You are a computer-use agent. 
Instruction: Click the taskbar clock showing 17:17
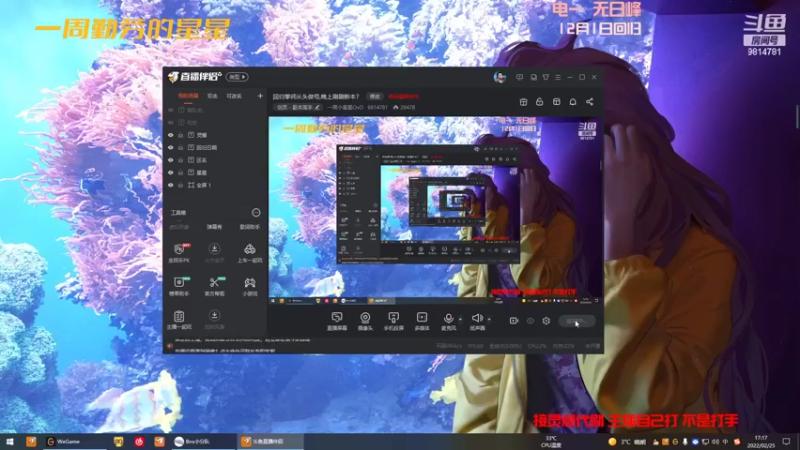761,441
